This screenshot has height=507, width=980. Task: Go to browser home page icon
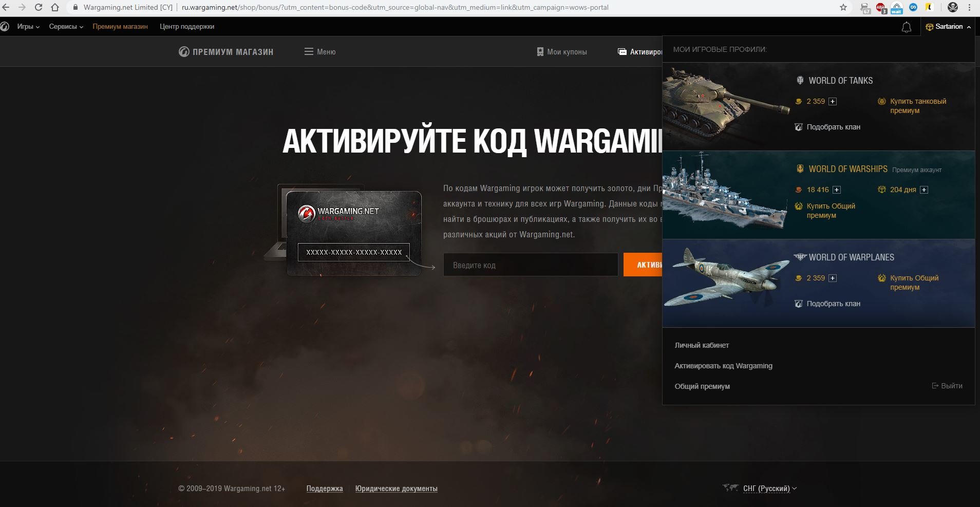[x=55, y=8]
